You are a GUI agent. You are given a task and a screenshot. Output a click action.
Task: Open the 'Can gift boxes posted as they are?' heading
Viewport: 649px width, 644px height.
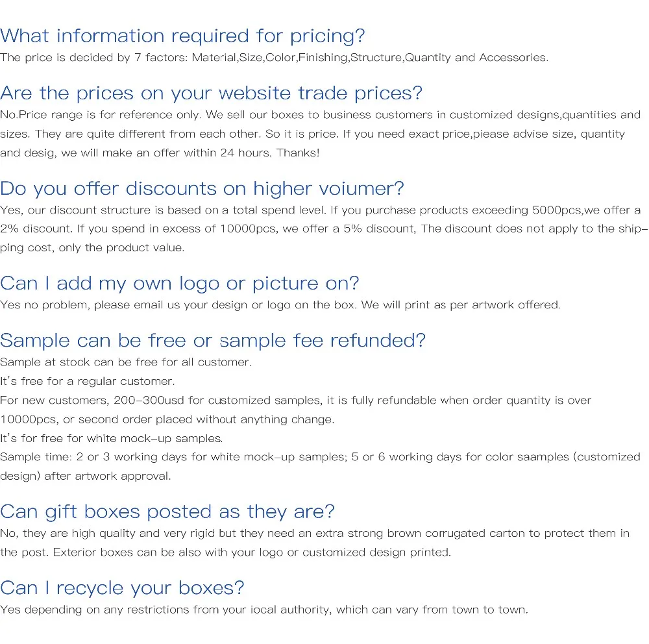(x=167, y=512)
